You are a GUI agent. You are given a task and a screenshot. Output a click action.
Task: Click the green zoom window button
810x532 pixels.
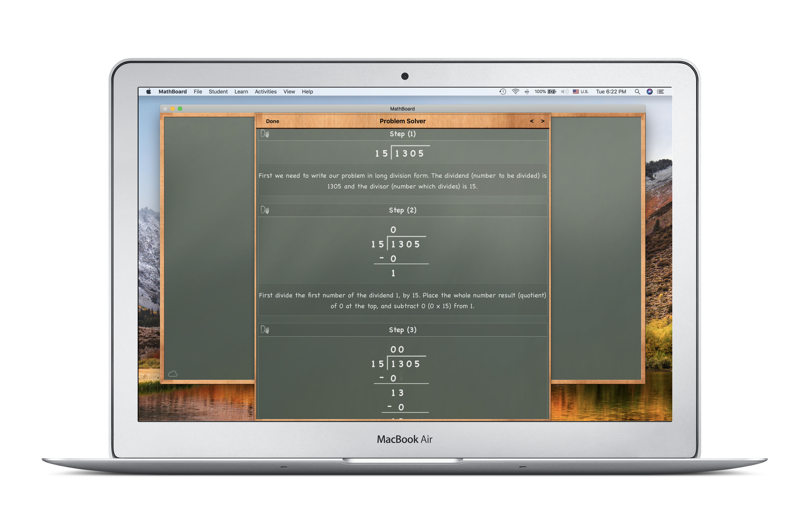(x=180, y=109)
